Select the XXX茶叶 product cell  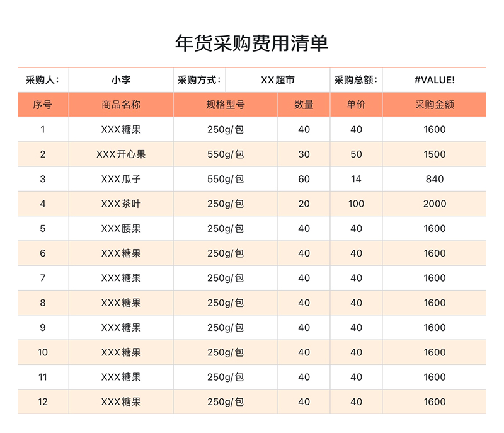click(121, 204)
